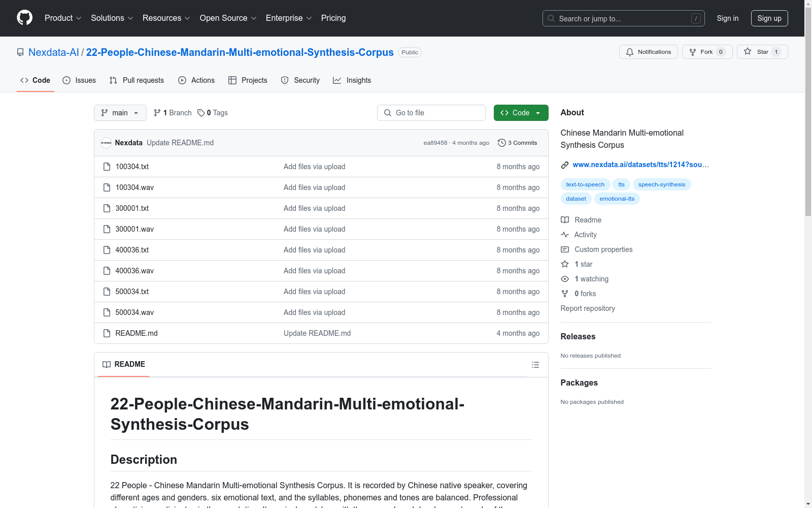The image size is (812, 508).
Task: Expand the Open Source menu
Action: [228, 18]
